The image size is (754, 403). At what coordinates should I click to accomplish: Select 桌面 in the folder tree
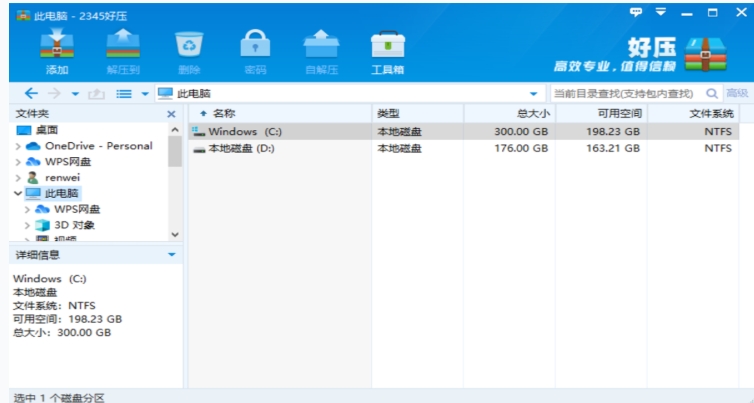tap(47, 130)
